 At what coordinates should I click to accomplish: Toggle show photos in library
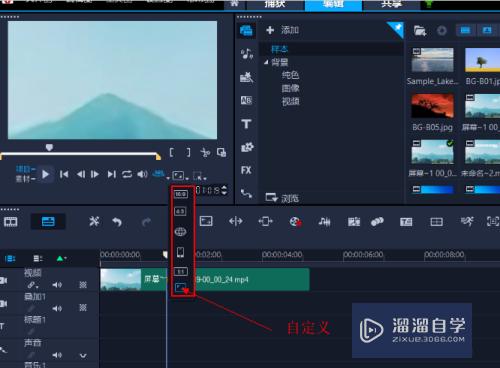coord(487,31)
